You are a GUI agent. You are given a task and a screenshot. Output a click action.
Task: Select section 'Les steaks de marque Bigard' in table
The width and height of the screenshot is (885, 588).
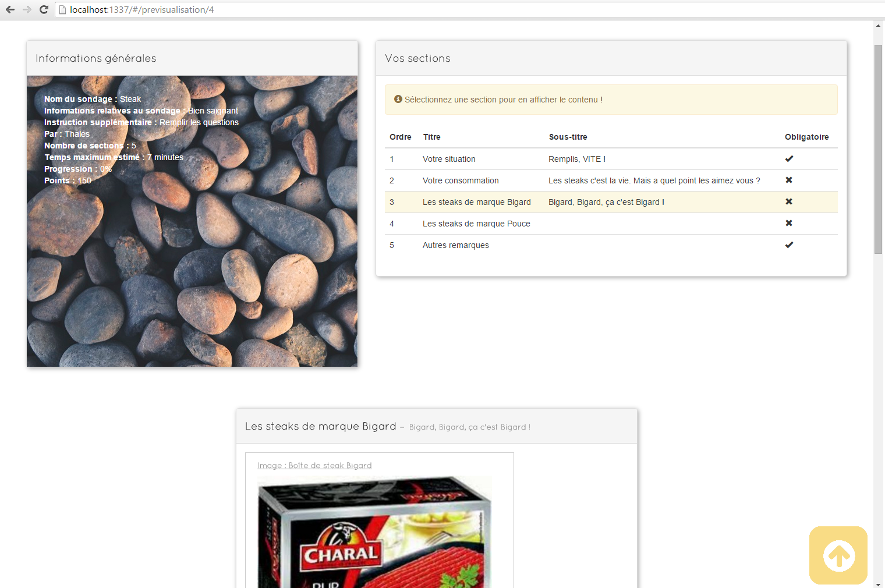click(477, 202)
